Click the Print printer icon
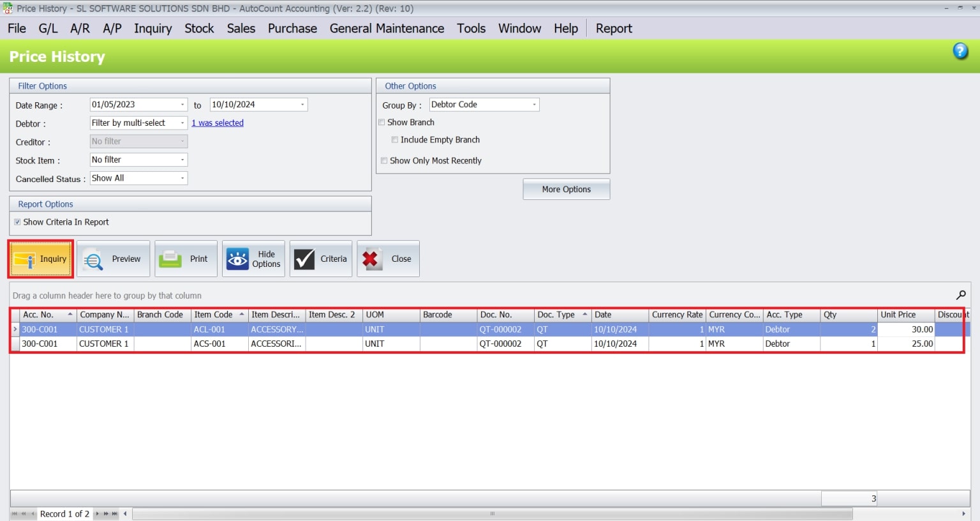 (170, 259)
